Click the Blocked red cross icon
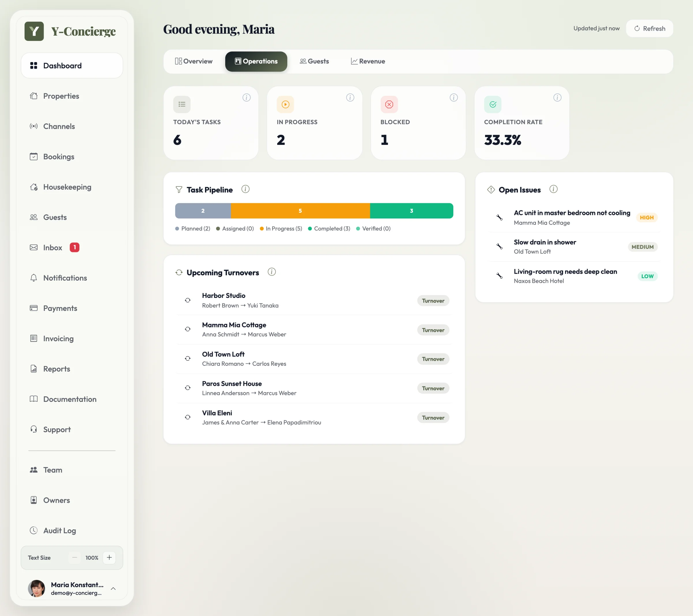This screenshot has width=693, height=616. tap(389, 104)
